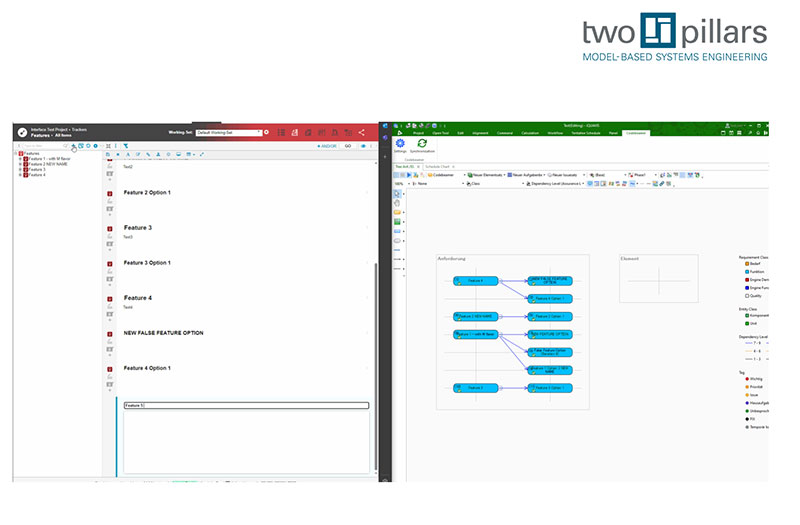
Task: Select the hand pan tool
Action: coord(397,203)
